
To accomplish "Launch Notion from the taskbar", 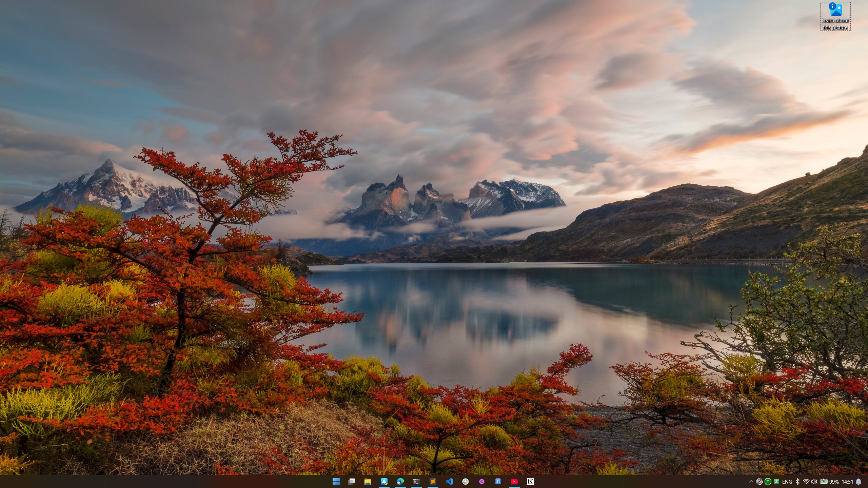I will (530, 482).
